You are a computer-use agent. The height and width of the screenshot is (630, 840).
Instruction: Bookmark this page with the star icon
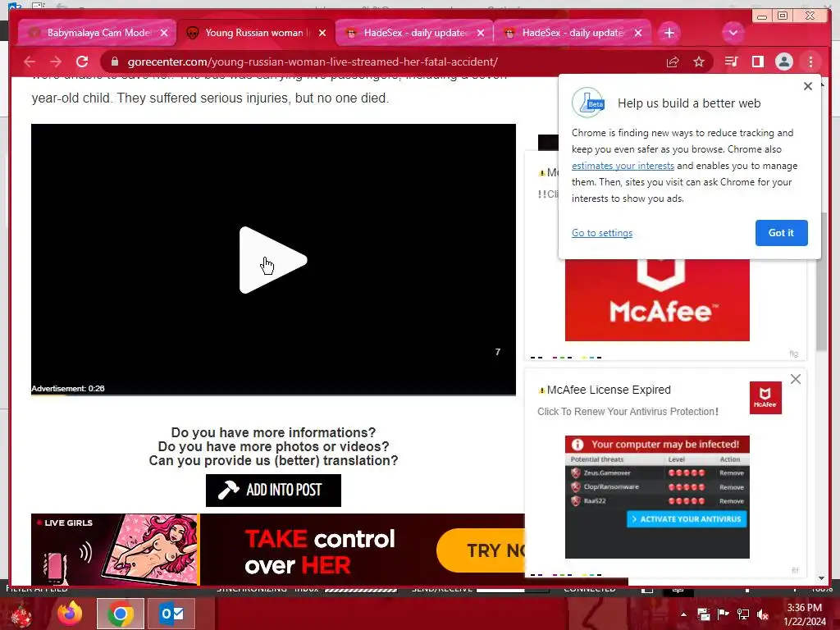point(699,62)
